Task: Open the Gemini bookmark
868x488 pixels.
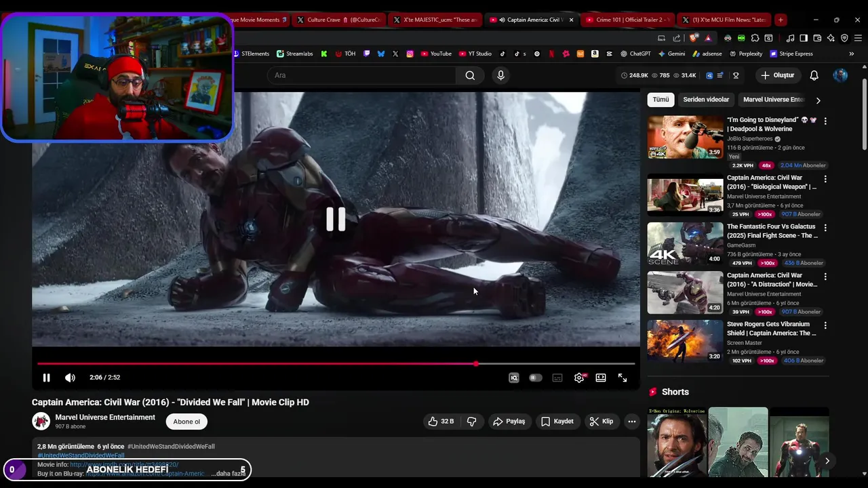Action: [x=671, y=54]
